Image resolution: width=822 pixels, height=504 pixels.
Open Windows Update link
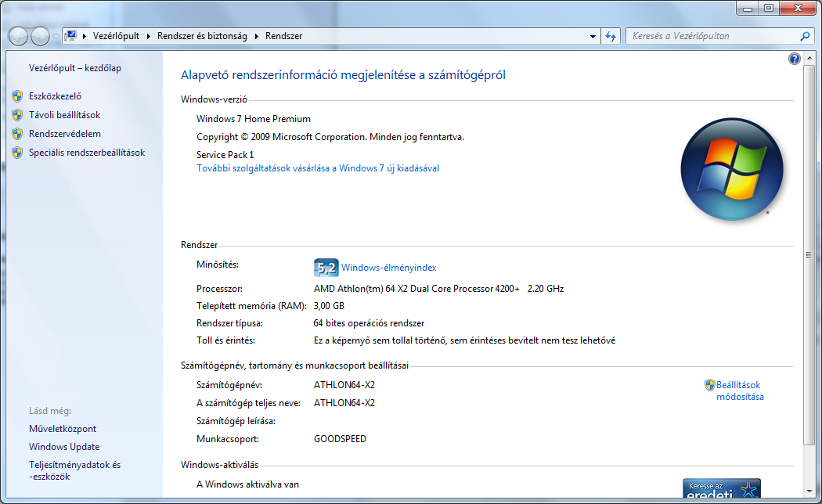(x=64, y=447)
